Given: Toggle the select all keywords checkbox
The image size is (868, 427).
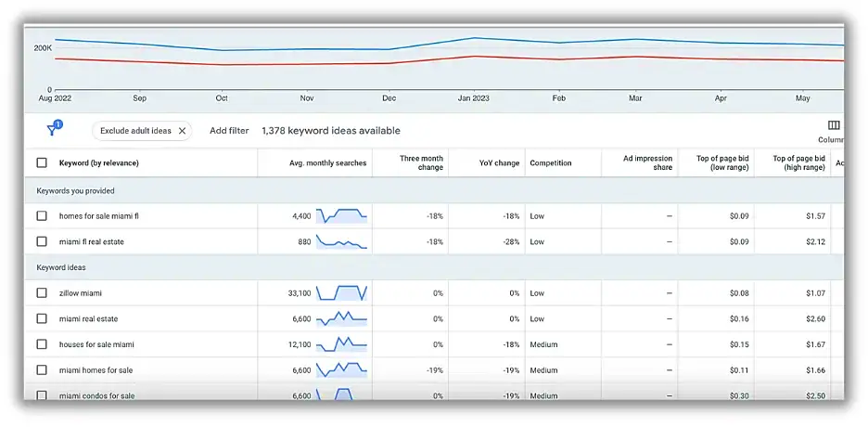Looking at the screenshot, I should tap(41, 163).
